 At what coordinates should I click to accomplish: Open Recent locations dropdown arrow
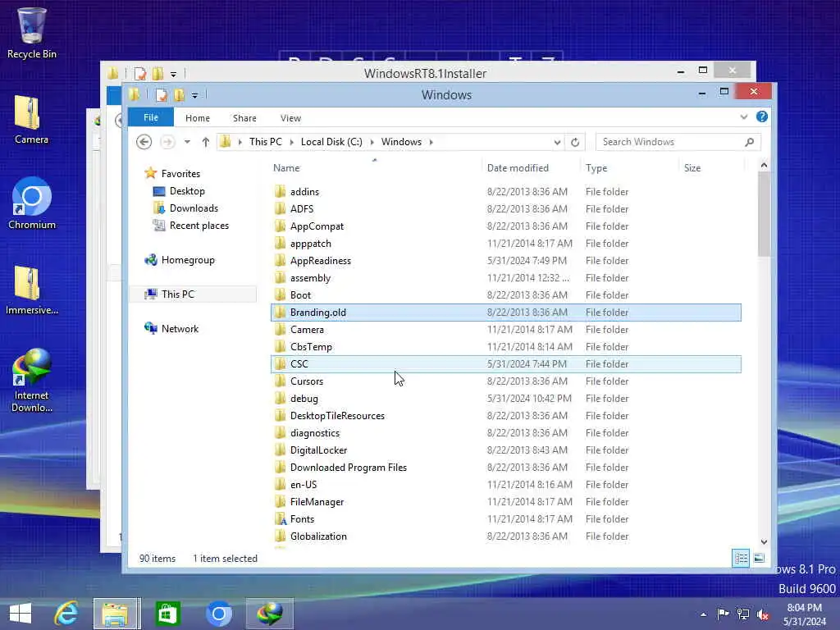(187, 142)
